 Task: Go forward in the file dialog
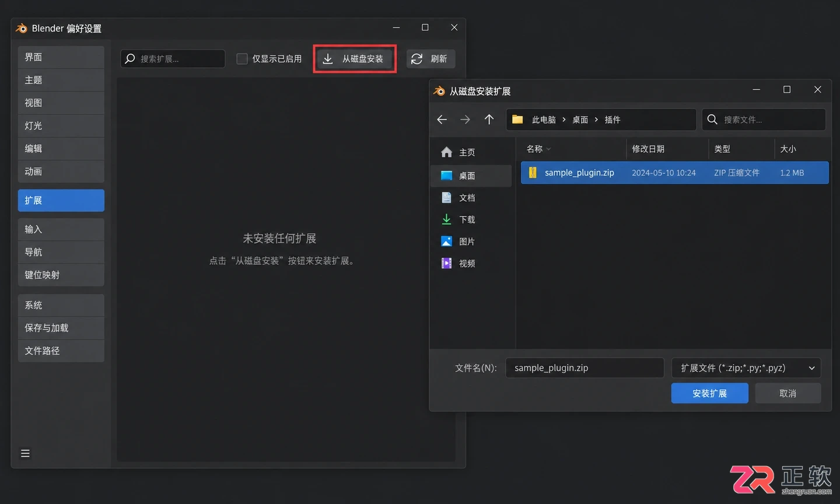click(x=465, y=120)
